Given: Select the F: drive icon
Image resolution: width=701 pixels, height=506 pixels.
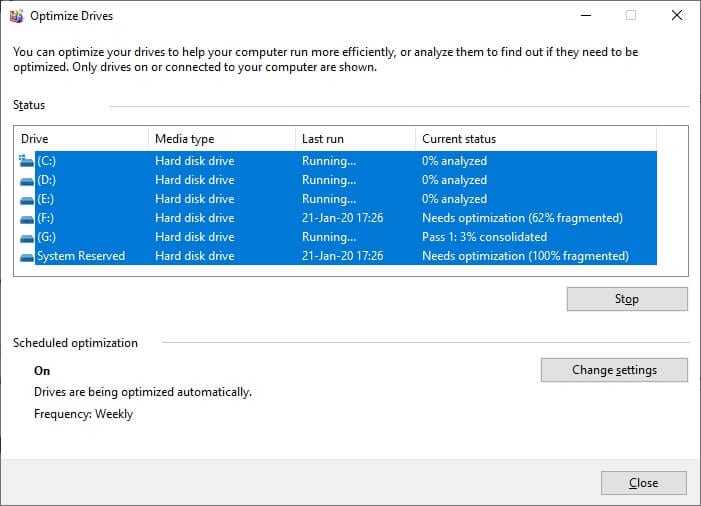Looking at the screenshot, I should pyautogui.click(x=27, y=219).
